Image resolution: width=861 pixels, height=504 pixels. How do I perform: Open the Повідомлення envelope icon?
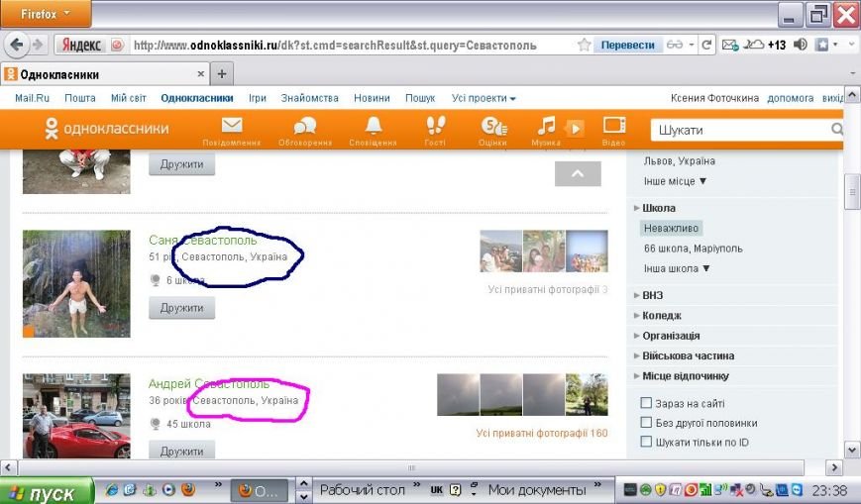pos(232,126)
